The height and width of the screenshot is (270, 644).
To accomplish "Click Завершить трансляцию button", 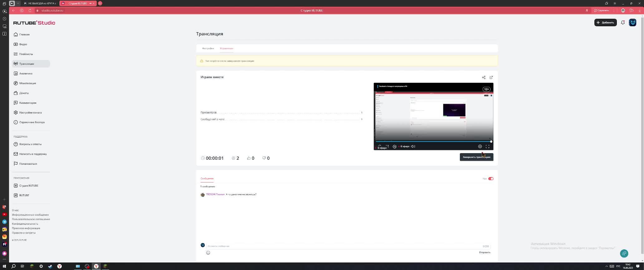I will click(476, 157).
